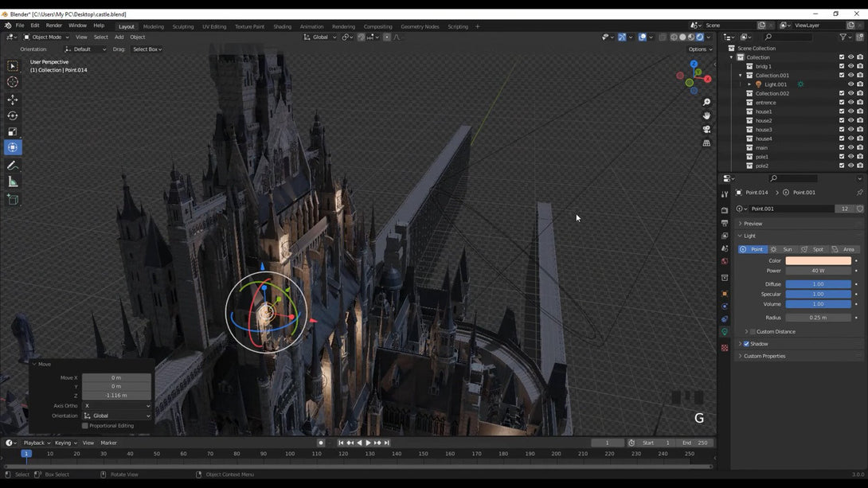The height and width of the screenshot is (488, 868).
Task: Hide the house1 collection in viewport
Action: 850,111
